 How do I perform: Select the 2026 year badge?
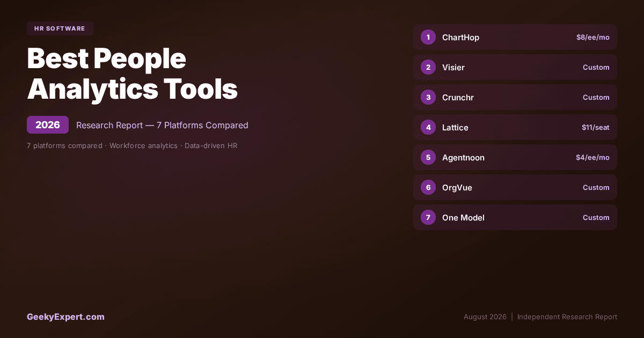click(48, 125)
